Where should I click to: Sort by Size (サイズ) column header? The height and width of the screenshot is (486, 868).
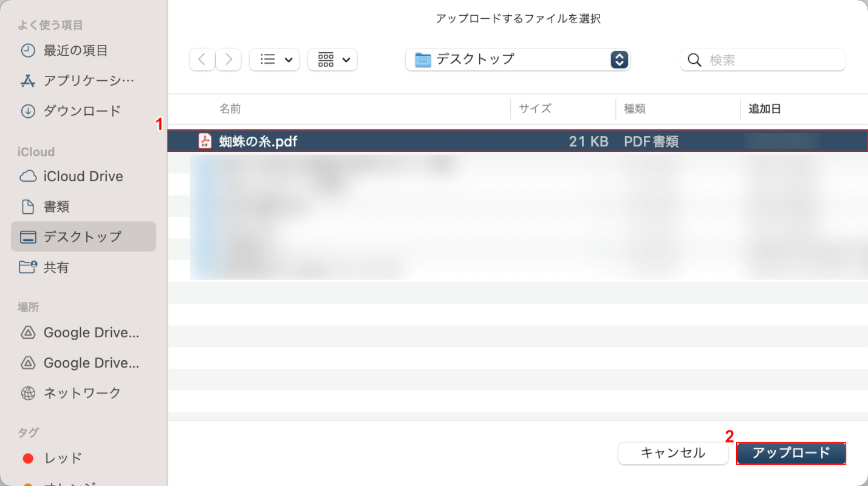tap(535, 109)
